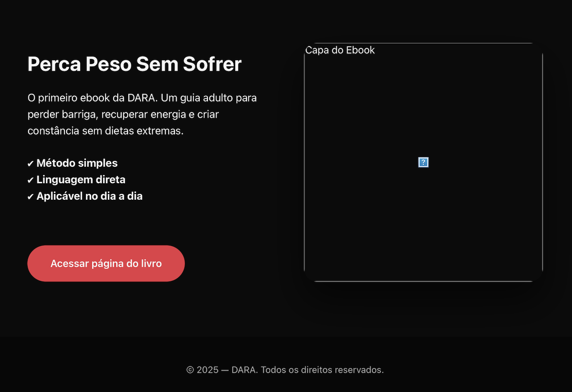Click Todos os direitos reservados footer text
Image resolution: width=572 pixels, height=392 pixels.
(322, 370)
